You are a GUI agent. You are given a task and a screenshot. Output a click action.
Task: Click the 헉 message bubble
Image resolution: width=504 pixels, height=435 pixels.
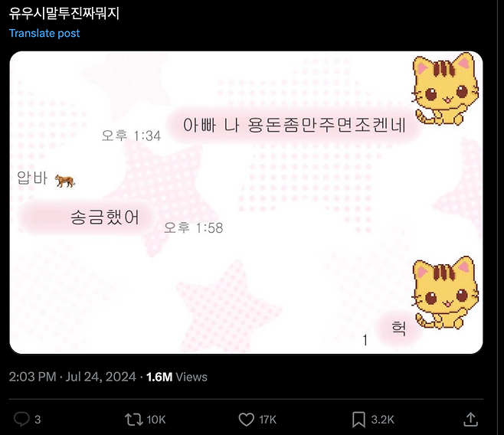coord(398,329)
